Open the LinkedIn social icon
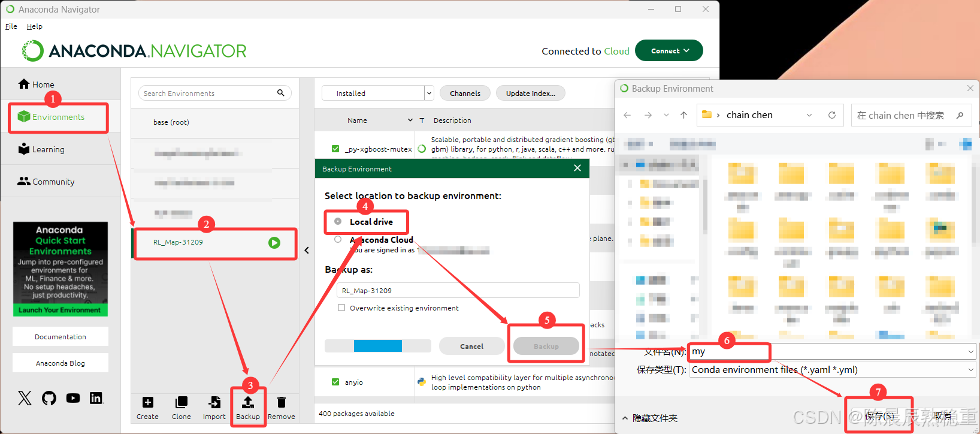 pos(96,398)
